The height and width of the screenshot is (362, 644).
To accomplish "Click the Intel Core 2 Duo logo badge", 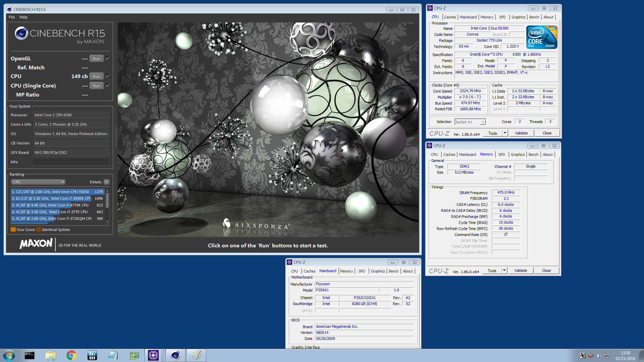I will tap(542, 37).
